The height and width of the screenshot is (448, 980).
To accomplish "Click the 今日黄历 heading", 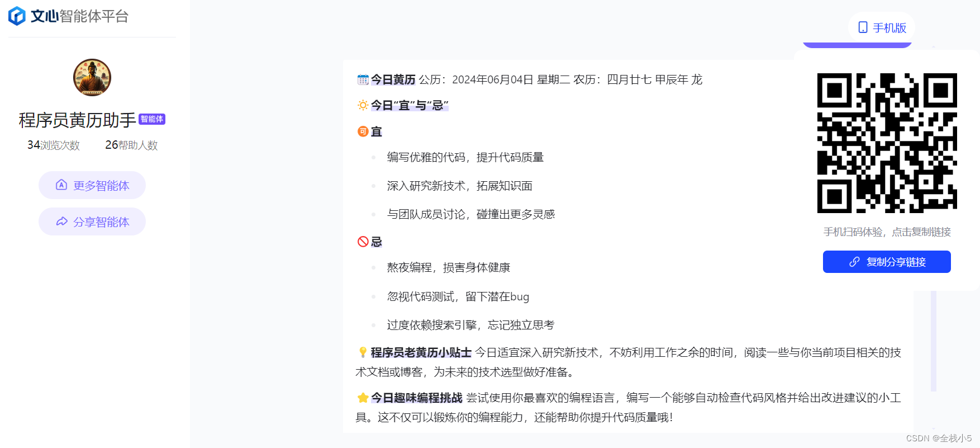I will tap(393, 79).
